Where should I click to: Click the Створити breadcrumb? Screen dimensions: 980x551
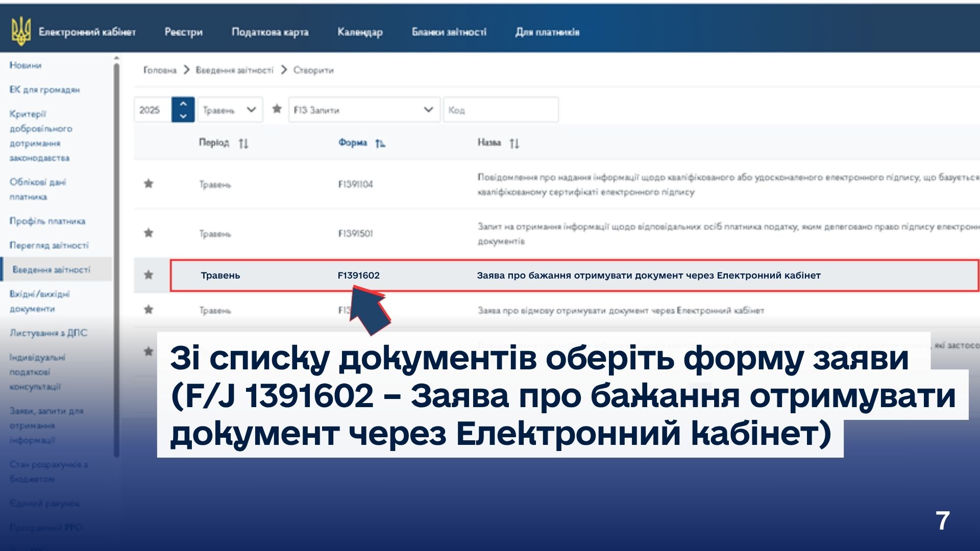[x=313, y=70]
